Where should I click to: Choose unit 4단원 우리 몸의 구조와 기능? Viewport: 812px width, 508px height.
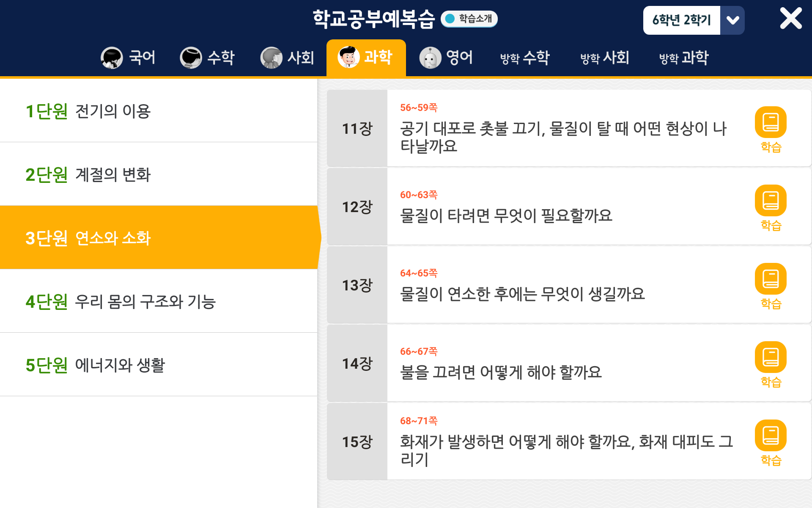tap(159, 301)
